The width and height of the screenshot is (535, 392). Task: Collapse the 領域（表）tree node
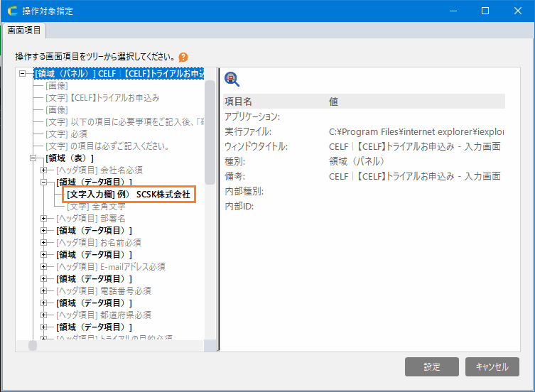click(x=33, y=158)
